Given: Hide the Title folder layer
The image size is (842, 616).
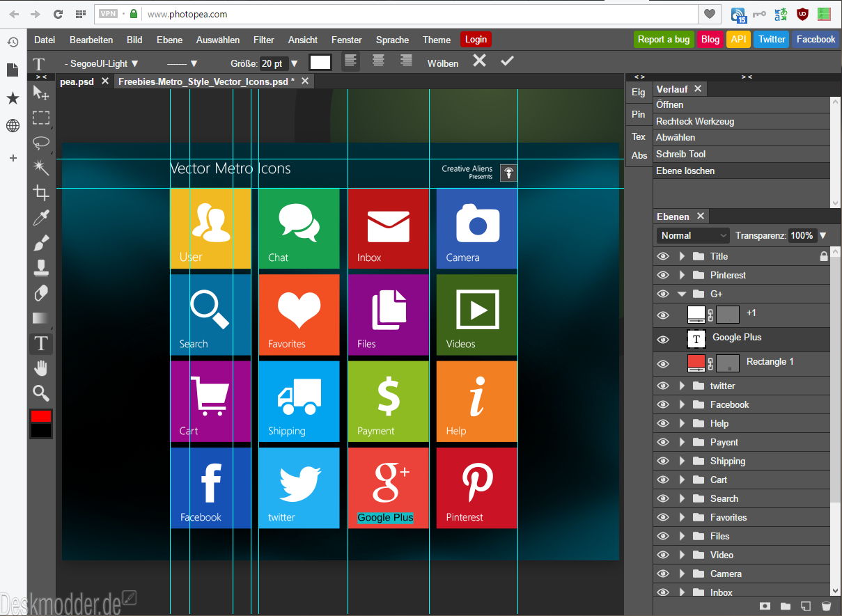Looking at the screenshot, I should [662, 256].
